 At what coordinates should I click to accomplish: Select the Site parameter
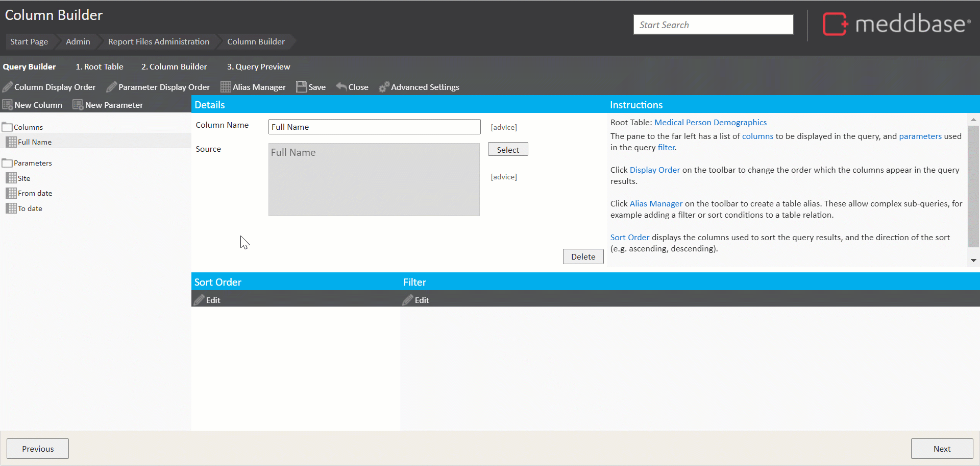pos(24,178)
